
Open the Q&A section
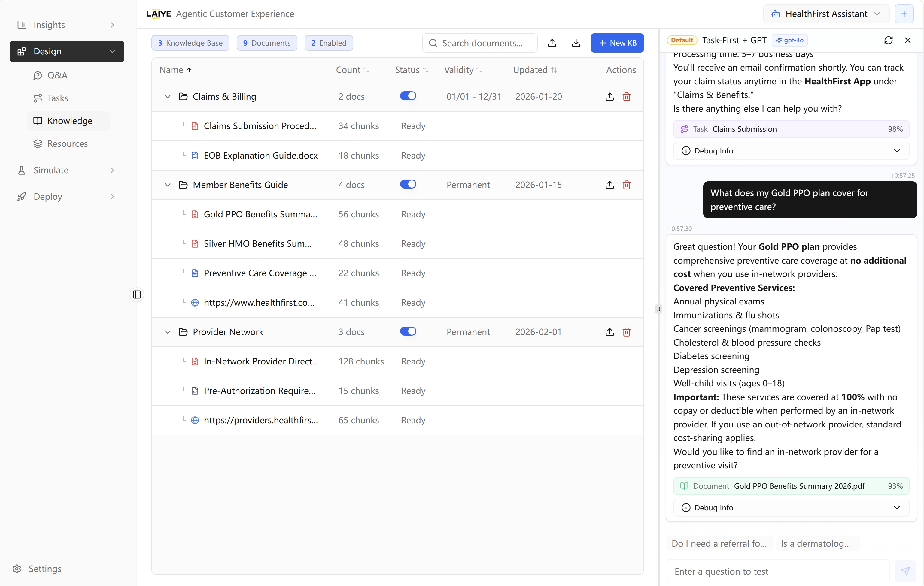(x=57, y=75)
